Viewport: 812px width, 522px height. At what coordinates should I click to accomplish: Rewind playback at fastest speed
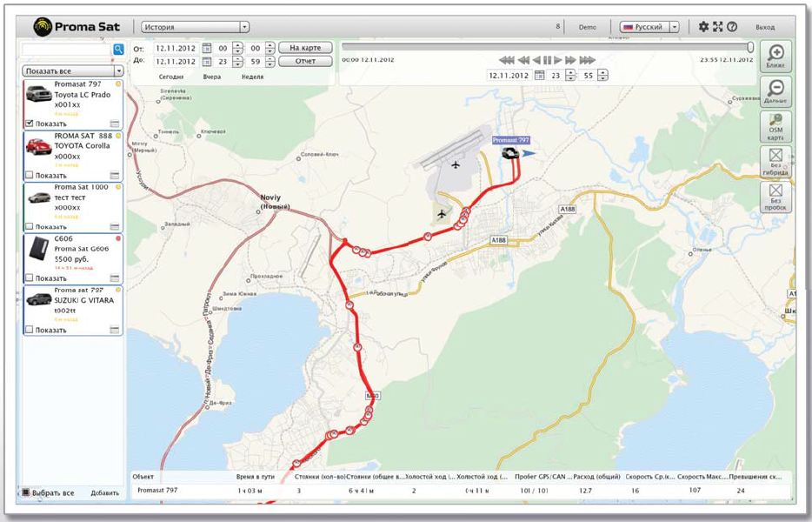pos(507,60)
